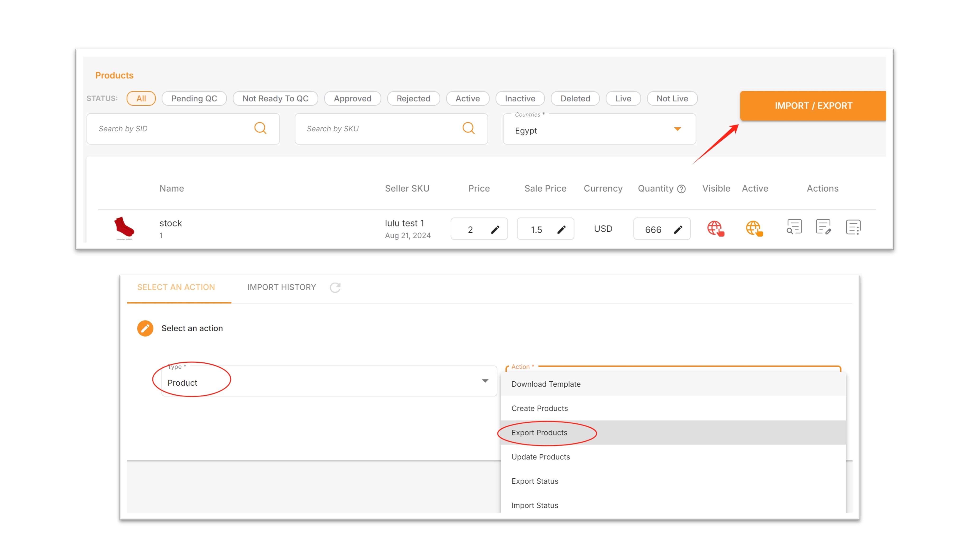The height and width of the screenshot is (560, 980).
Task: Switch to the IMPORT HISTORY tab
Action: [x=281, y=287]
